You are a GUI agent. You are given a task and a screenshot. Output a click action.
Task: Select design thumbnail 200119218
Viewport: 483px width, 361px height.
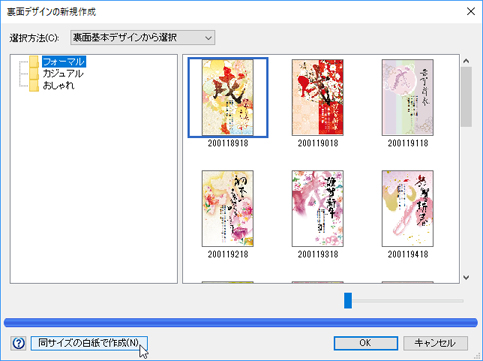[228, 209]
